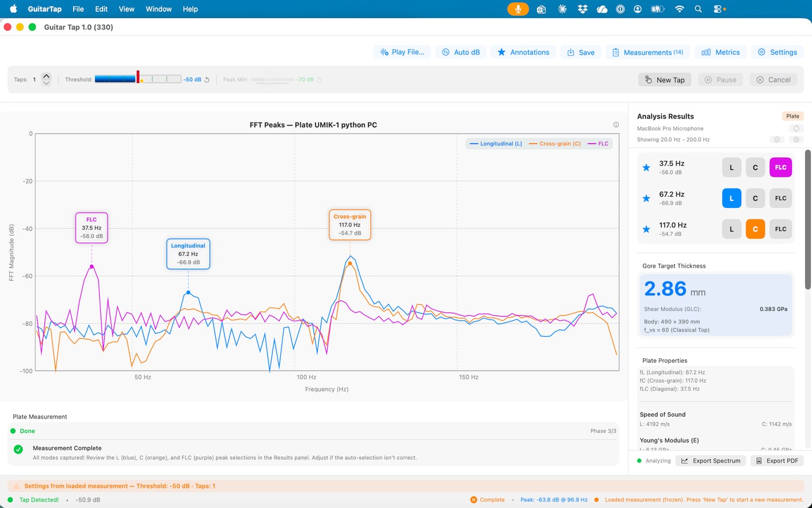Viewport: 812px width, 508px height.
Task: Click the chart info icon
Action: (x=616, y=125)
